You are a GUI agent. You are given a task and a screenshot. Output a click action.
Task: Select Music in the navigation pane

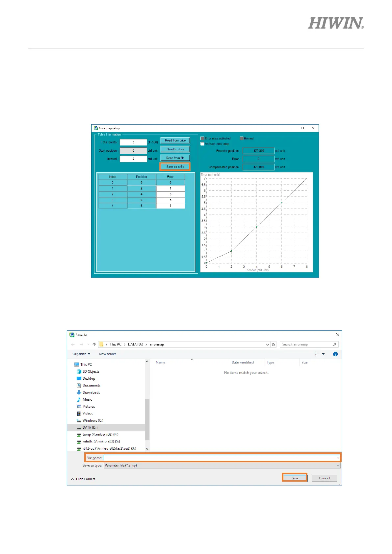click(84, 399)
